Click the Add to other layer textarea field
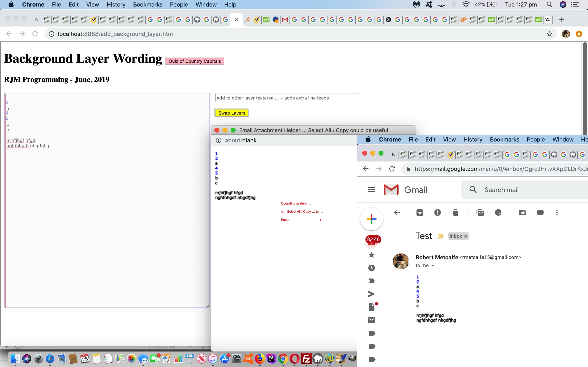This screenshot has width=588, height=367. 287,98
